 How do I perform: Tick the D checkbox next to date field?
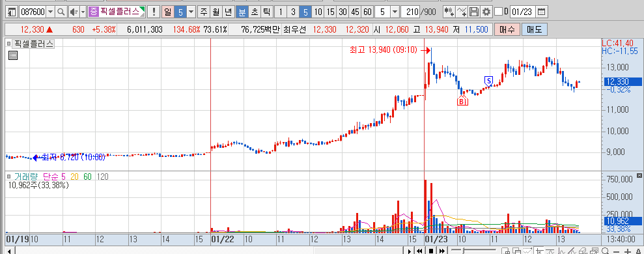(498, 12)
